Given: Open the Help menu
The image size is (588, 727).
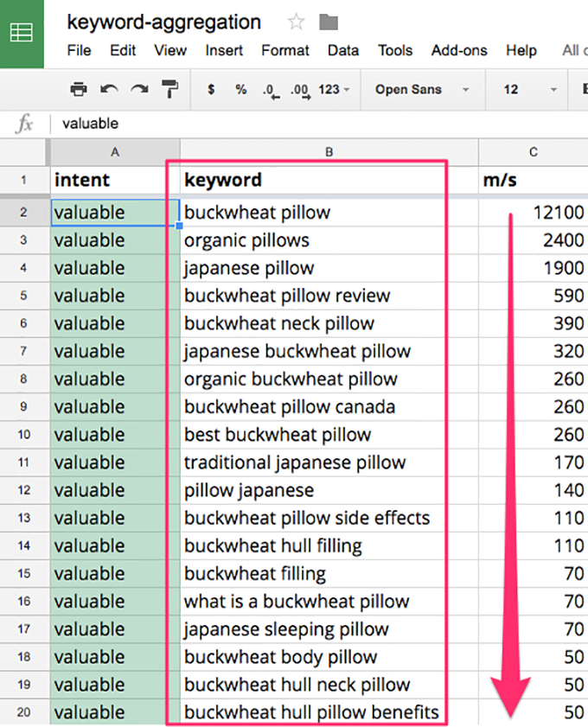Looking at the screenshot, I should [521, 50].
